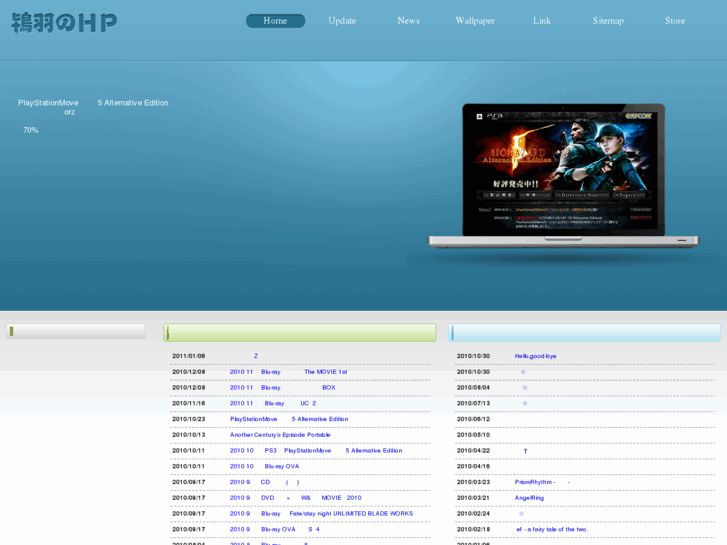Open the 2010 11 Blu-ray BOX link
Viewport: 727px width, 545px height.
282,387
